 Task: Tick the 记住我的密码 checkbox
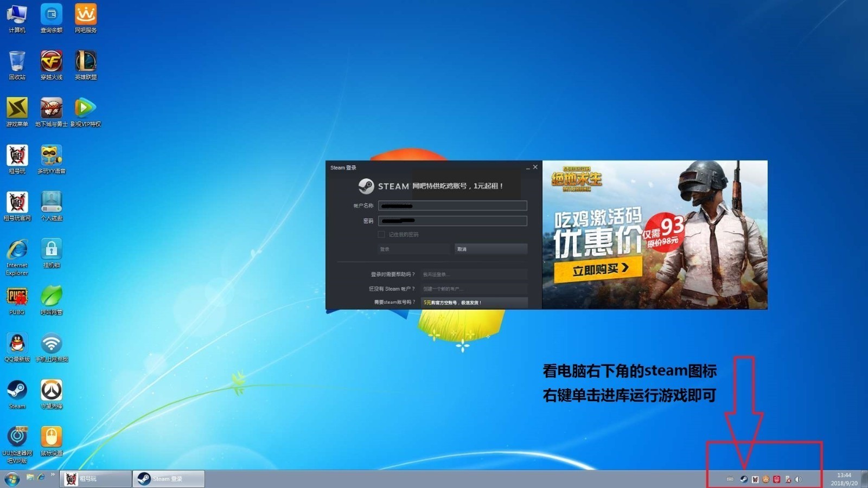coord(381,234)
